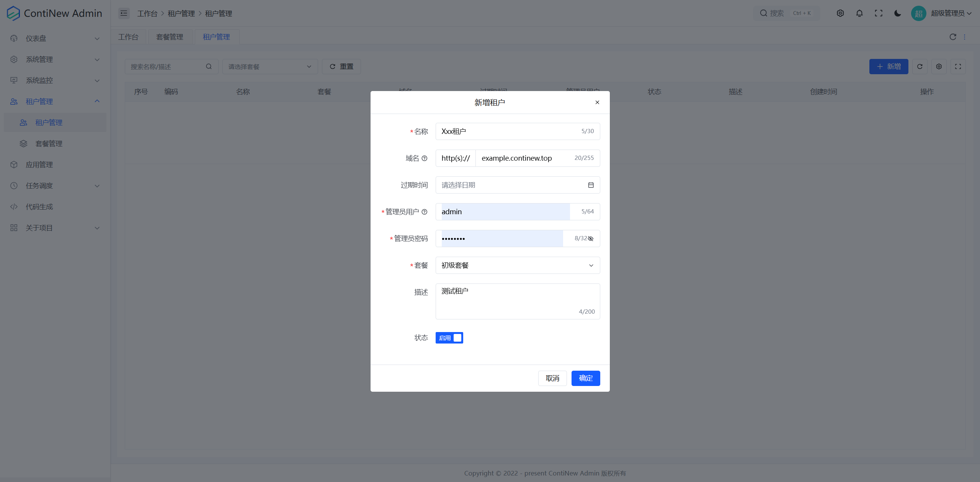This screenshot has height=482, width=980.
Task: Click the 新增 add button
Action: pos(889,67)
